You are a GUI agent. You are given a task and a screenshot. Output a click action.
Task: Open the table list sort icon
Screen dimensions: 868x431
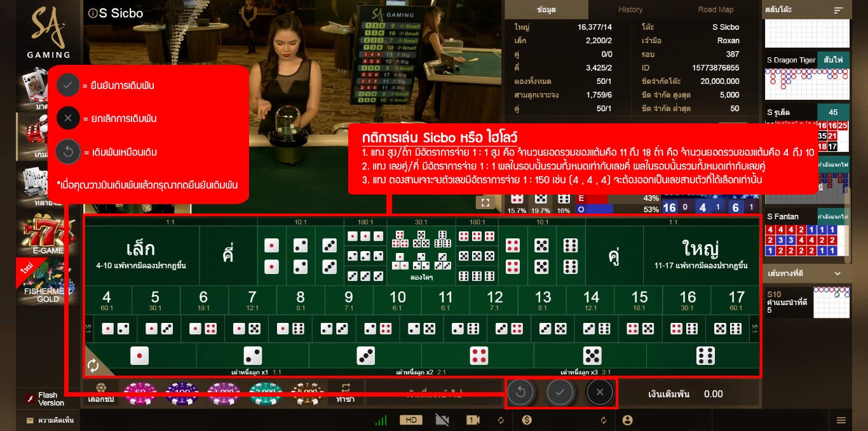(839, 10)
